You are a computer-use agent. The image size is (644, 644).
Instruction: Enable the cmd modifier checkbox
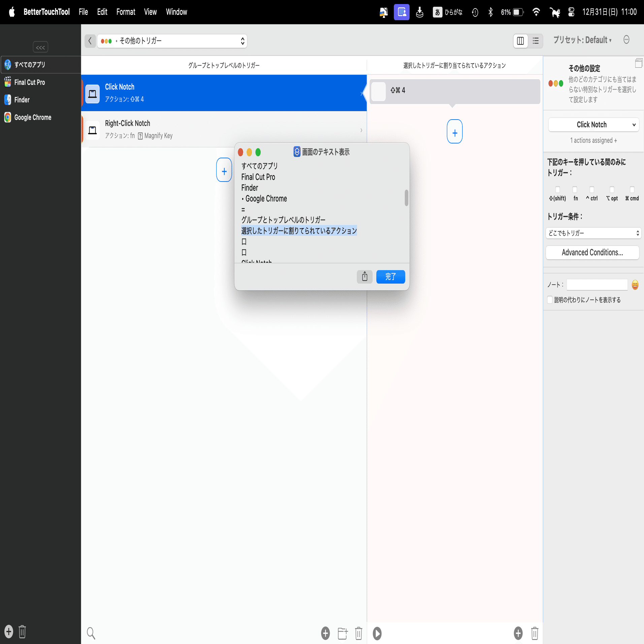[632, 189]
